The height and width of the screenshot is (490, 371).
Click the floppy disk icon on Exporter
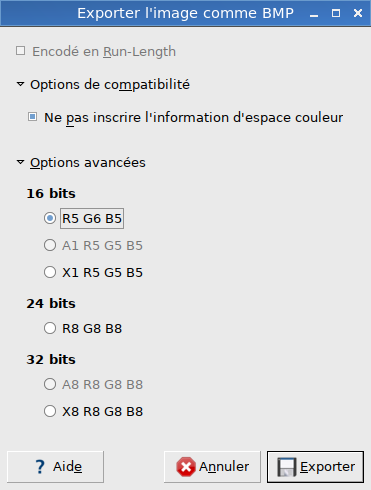(287, 467)
